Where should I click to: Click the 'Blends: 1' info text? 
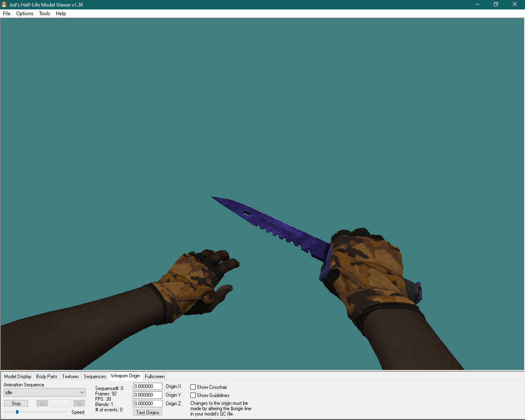click(x=104, y=404)
